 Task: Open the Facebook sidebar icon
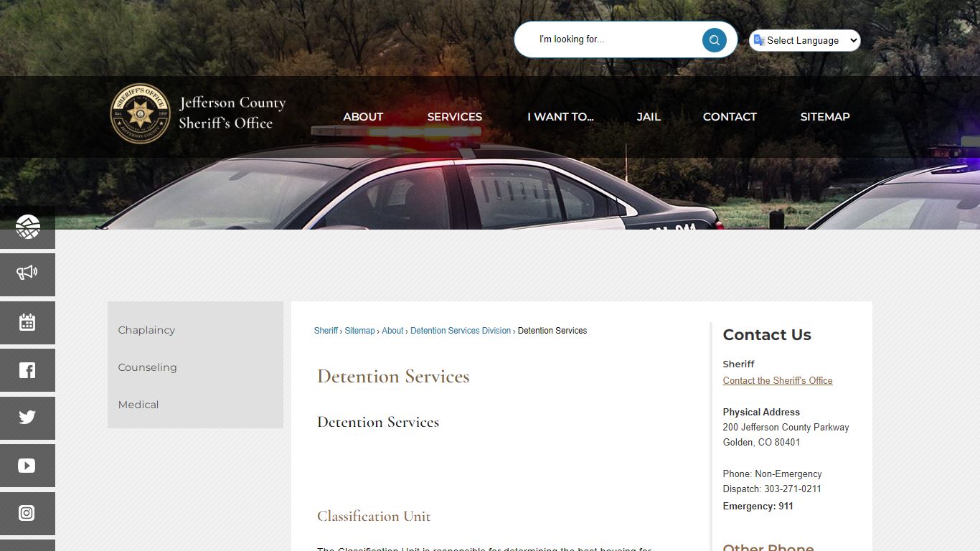click(x=27, y=370)
